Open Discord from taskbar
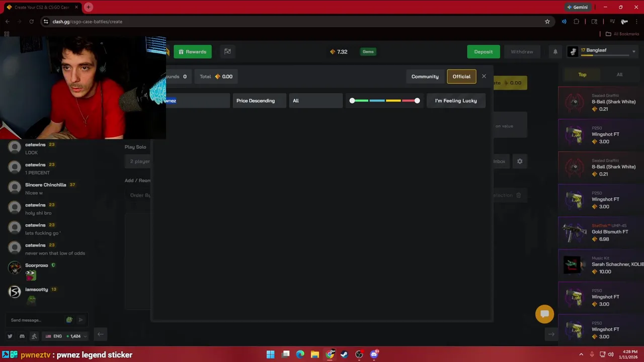Image resolution: width=644 pixels, height=362 pixels. (x=374, y=354)
